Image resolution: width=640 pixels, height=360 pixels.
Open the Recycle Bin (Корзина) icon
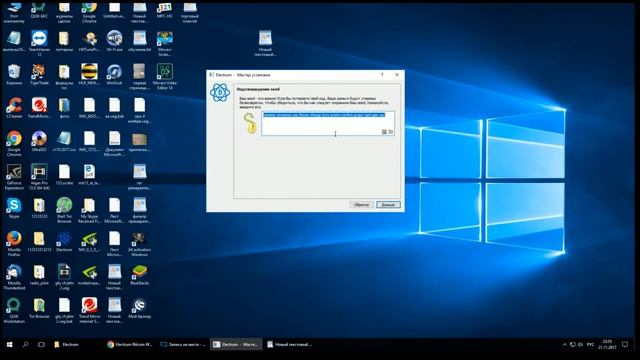(14, 75)
